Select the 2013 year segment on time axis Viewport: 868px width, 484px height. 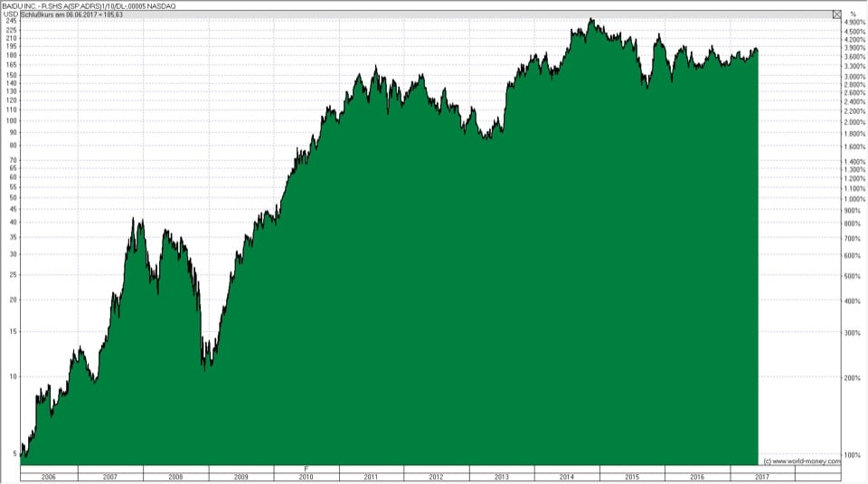(502, 477)
